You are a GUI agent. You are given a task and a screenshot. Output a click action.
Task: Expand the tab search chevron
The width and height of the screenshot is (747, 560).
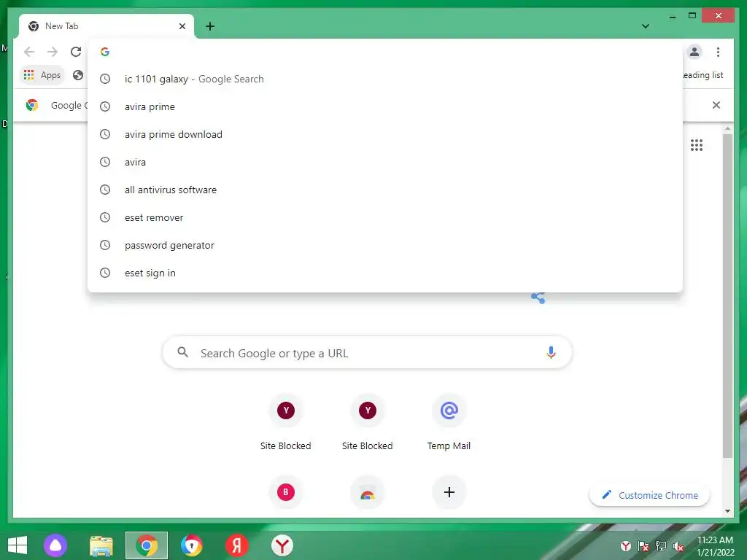(646, 26)
